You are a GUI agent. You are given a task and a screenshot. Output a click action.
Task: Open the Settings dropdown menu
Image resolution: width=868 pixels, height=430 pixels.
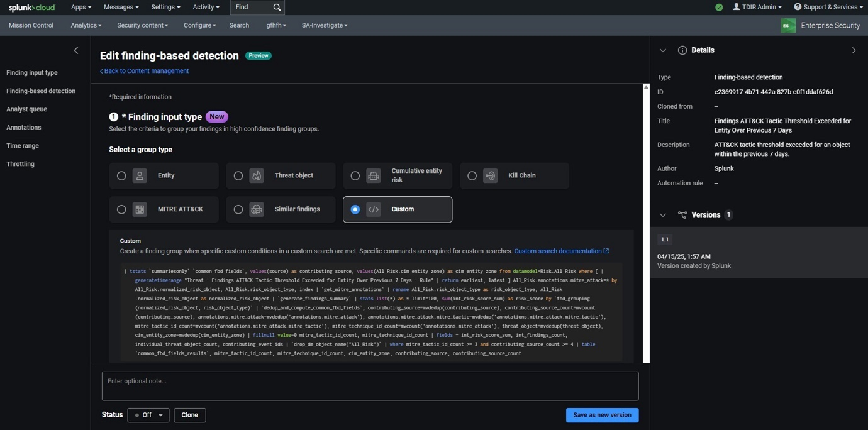[166, 7]
